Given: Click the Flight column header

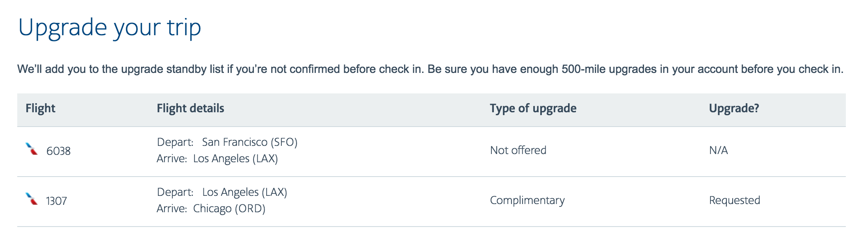Looking at the screenshot, I should [40, 108].
